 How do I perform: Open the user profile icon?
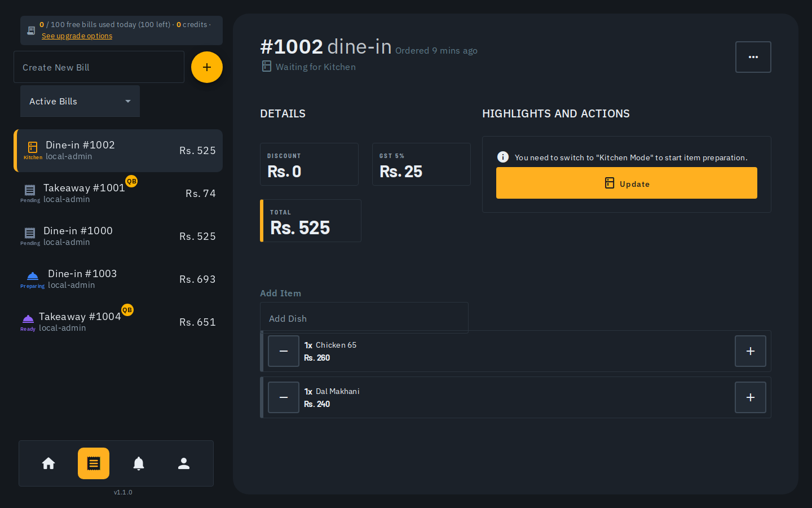(184, 463)
